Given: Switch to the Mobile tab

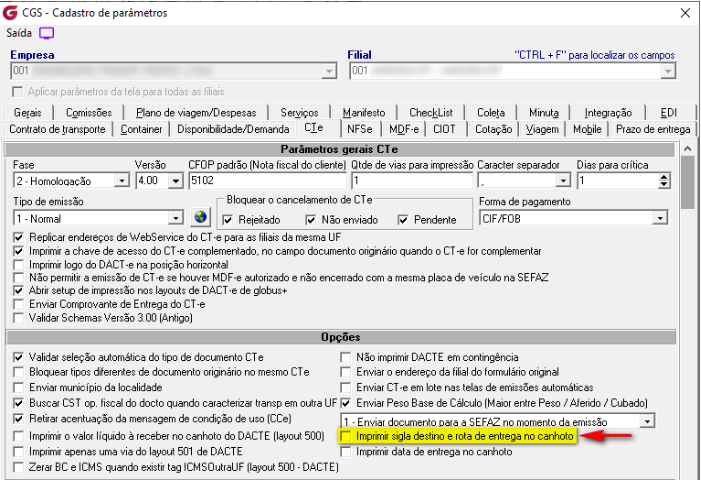Looking at the screenshot, I should pyautogui.click(x=587, y=129).
